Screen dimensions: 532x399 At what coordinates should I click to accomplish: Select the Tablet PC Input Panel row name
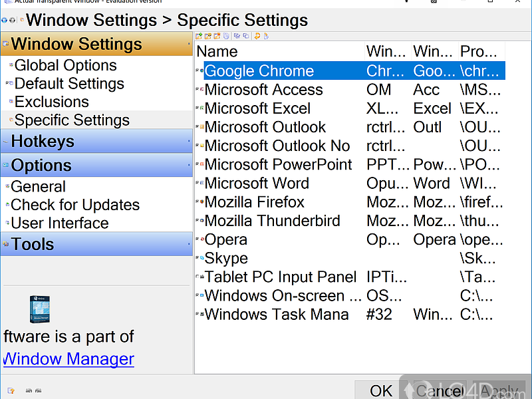[x=280, y=277]
